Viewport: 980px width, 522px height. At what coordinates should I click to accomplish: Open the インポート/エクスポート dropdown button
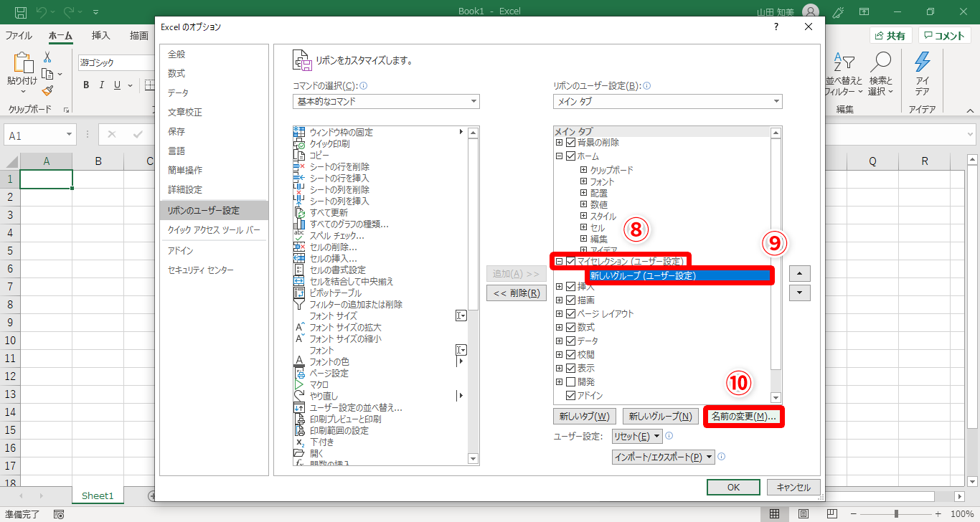coord(664,457)
